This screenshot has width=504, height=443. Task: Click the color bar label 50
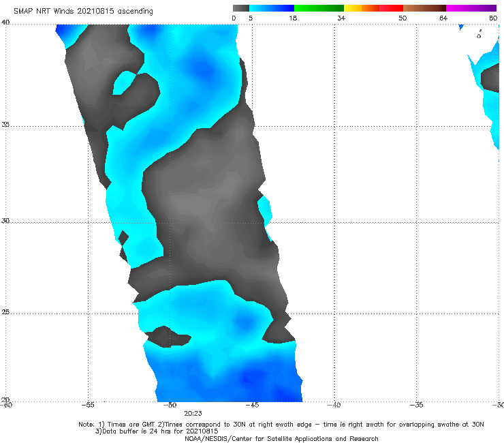tap(403, 18)
